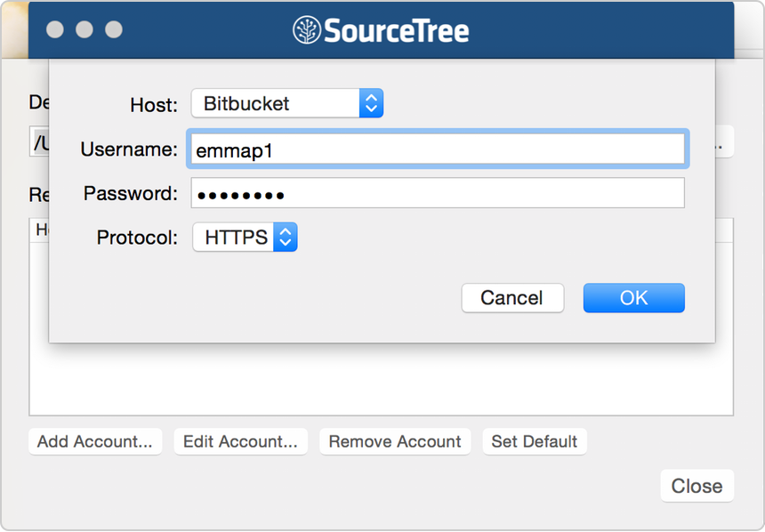This screenshot has height=532, width=765.
Task: Click the Remove Account button
Action: (x=395, y=442)
